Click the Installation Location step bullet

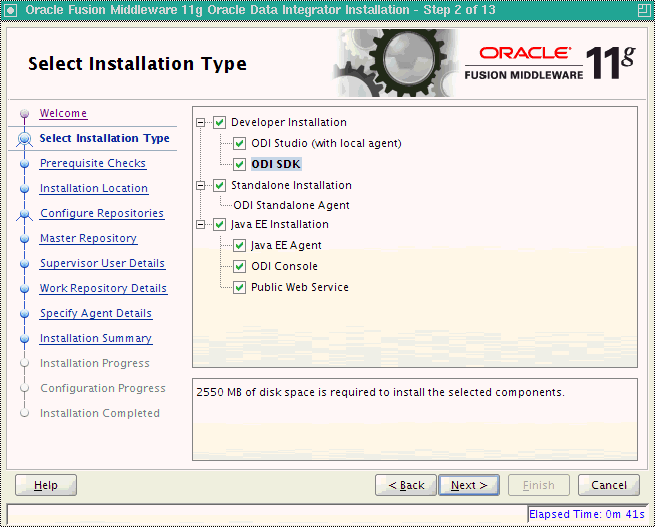[25, 188]
